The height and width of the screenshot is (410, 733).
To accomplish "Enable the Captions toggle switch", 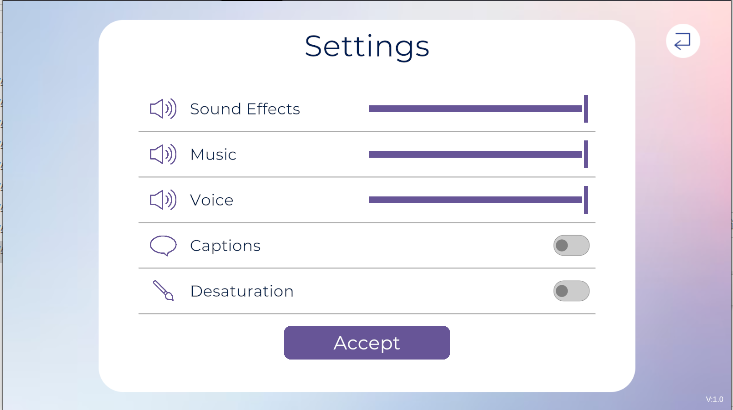I will click(x=571, y=245).
